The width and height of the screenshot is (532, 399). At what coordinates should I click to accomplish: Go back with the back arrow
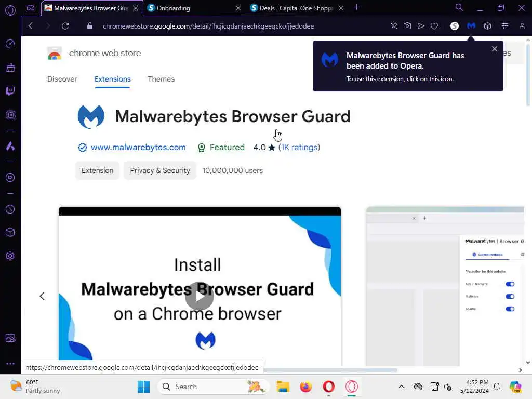[x=31, y=26]
